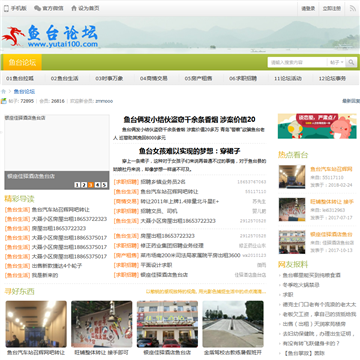The width and height of the screenshot is (360, 360).
Task: Open the bottom gallery internet cafe interior photo
Action: (x=36, y=324)
